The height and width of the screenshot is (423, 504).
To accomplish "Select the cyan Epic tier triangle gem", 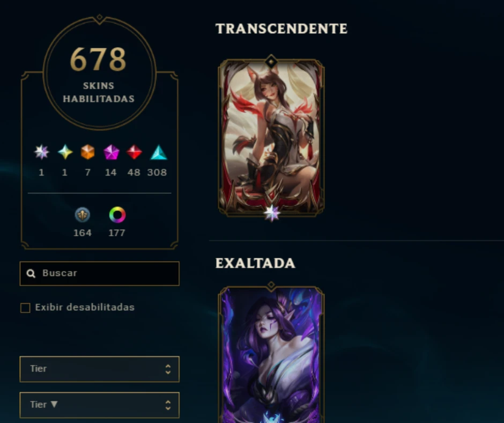I will [159, 152].
